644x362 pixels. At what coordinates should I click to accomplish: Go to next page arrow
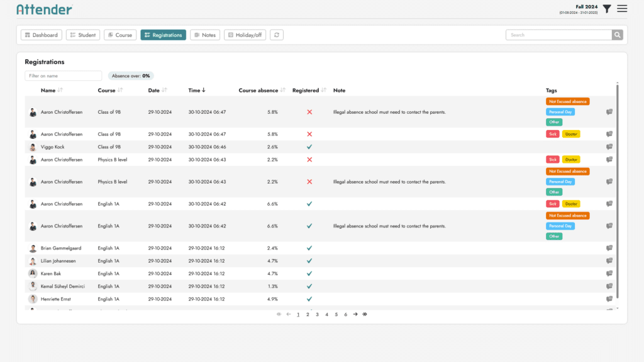click(x=355, y=314)
